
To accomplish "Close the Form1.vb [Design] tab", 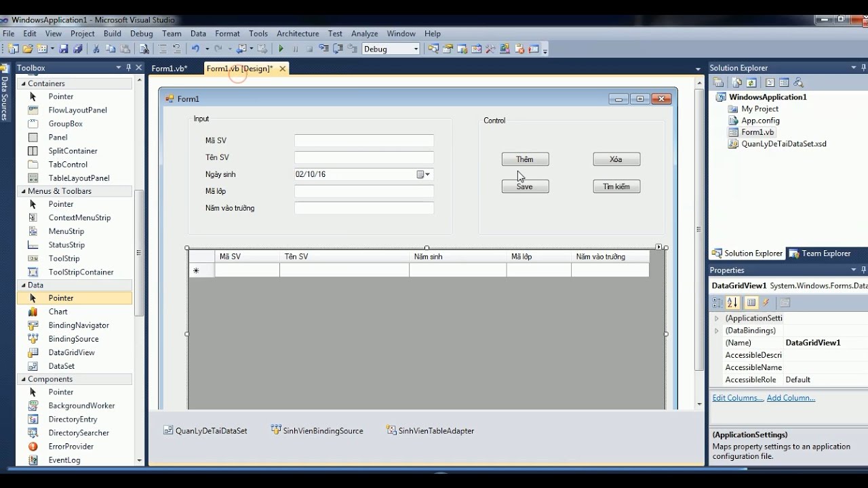I will 282,68.
